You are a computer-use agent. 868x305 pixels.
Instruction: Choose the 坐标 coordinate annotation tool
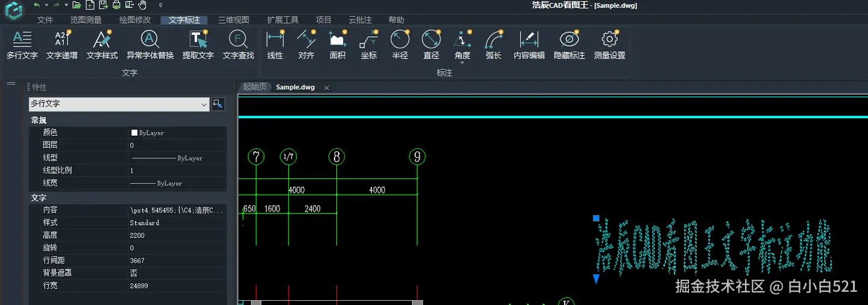[x=369, y=46]
